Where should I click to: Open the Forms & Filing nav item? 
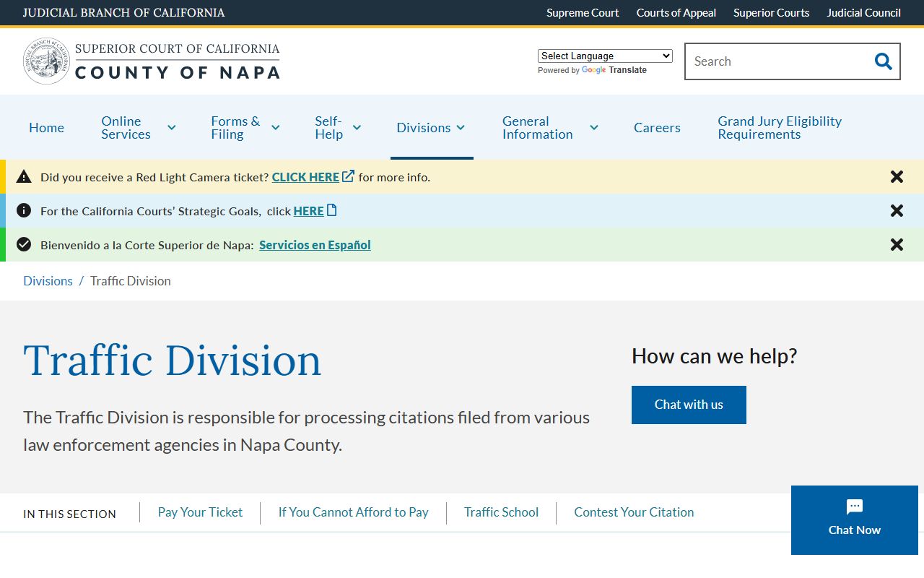(x=235, y=128)
